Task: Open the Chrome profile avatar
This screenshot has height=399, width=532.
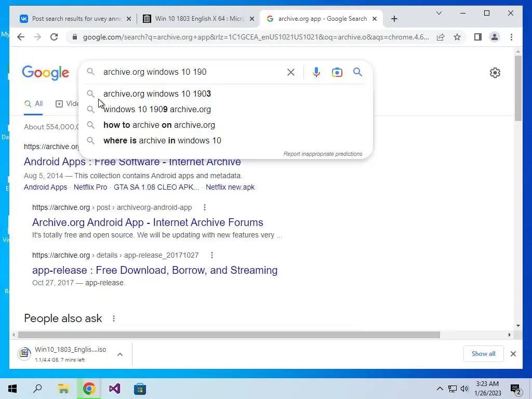Action: [495, 37]
